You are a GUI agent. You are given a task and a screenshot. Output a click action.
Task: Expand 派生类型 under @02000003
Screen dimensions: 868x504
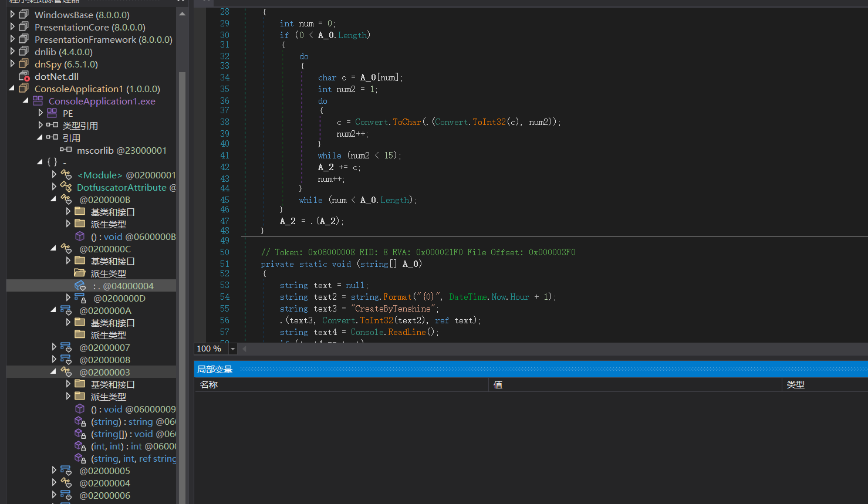[x=68, y=396]
